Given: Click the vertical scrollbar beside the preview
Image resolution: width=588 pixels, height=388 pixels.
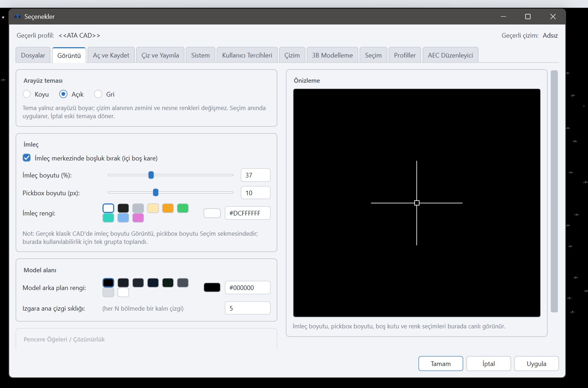Looking at the screenshot, I should [554, 191].
